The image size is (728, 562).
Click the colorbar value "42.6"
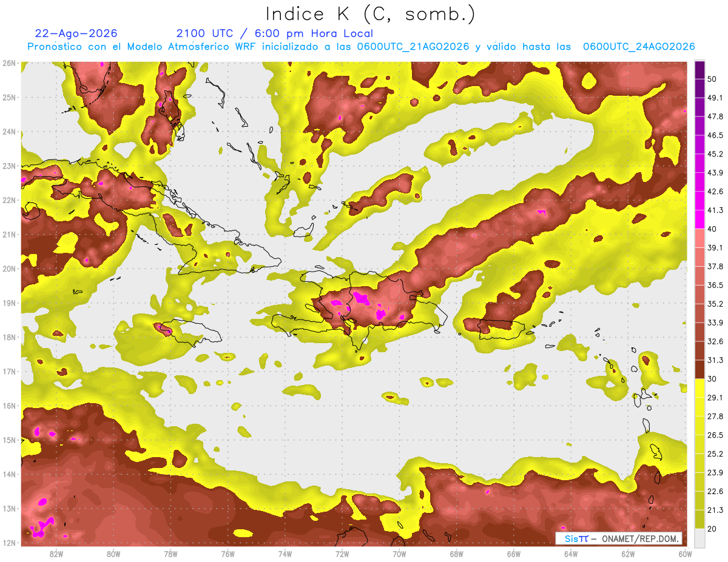click(x=715, y=192)
